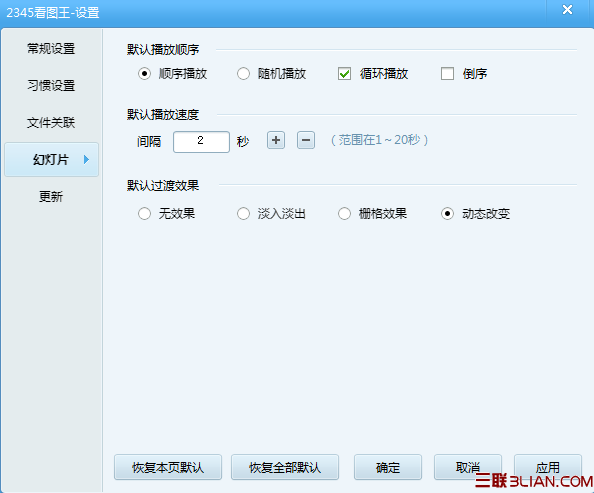The image size is (594, 493).
Task: Confirm with the 确定 button
Action: point(388,467)
